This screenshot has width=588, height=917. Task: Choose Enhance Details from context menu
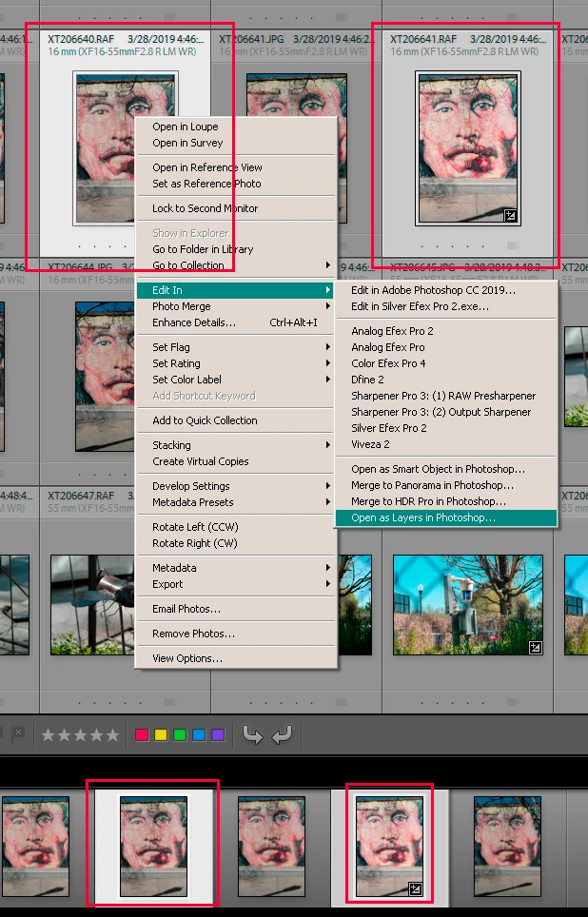pyautogui.click(x=236, y=322)
